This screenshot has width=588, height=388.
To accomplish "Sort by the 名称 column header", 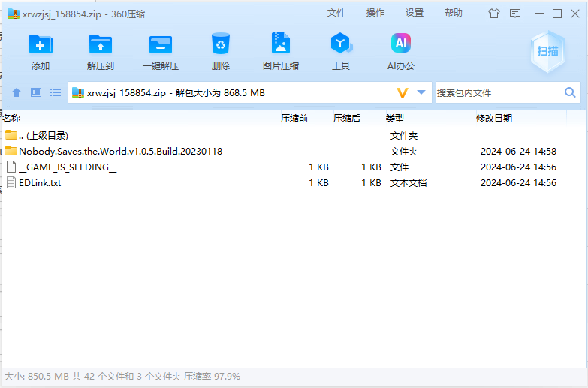I will [11, 119].
